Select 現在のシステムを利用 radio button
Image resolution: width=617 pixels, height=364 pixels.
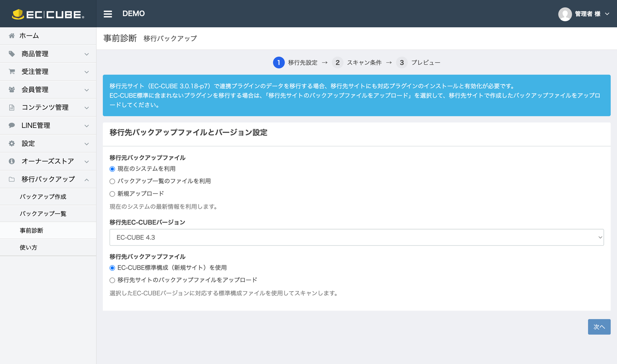click(112, 169)
